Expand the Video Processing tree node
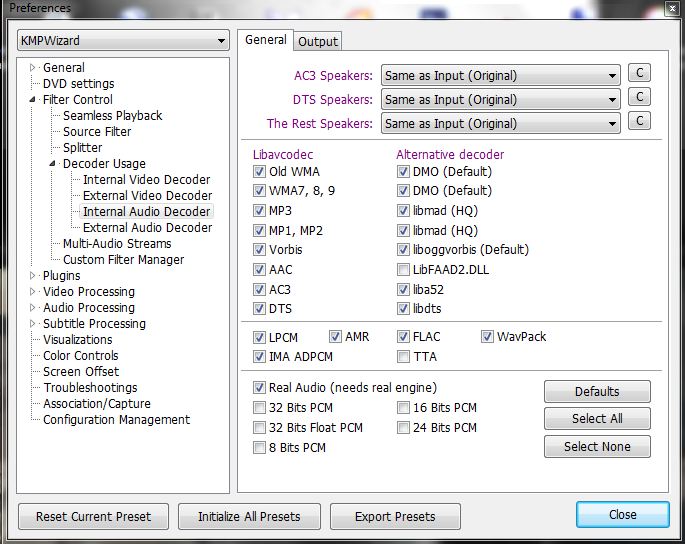Screen dimensions: 685x544 coord(32,291)
